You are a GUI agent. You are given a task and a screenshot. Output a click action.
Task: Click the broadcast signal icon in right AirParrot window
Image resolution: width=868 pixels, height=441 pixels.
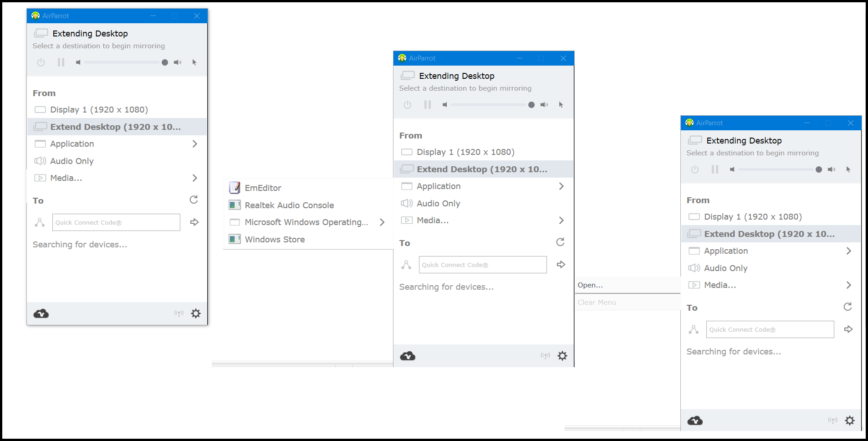pos(833,420)
